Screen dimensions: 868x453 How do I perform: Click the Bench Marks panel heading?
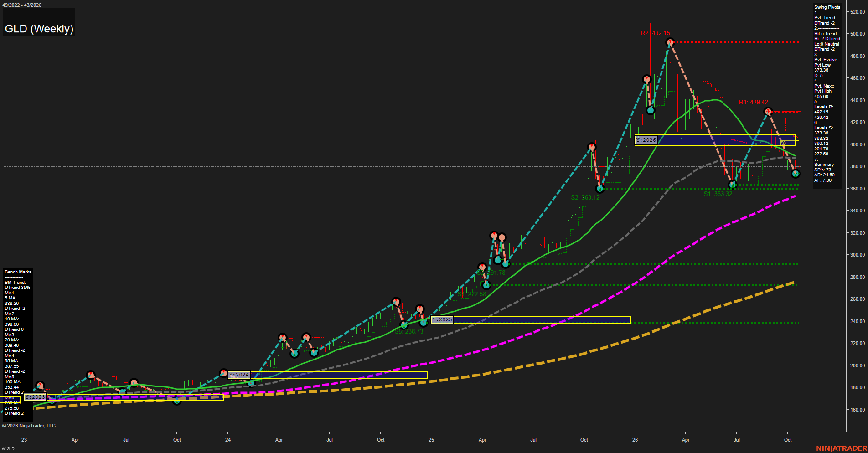(18, 272)
